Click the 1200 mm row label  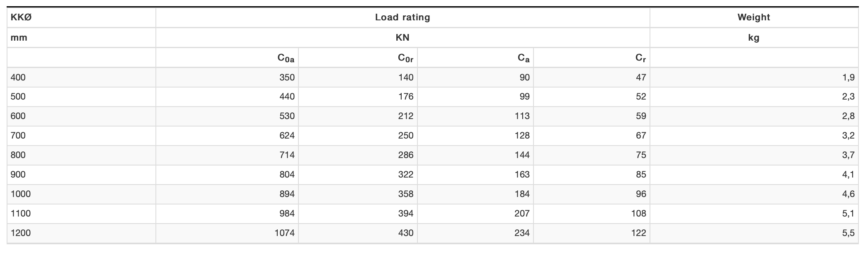[x=81, y=233]
